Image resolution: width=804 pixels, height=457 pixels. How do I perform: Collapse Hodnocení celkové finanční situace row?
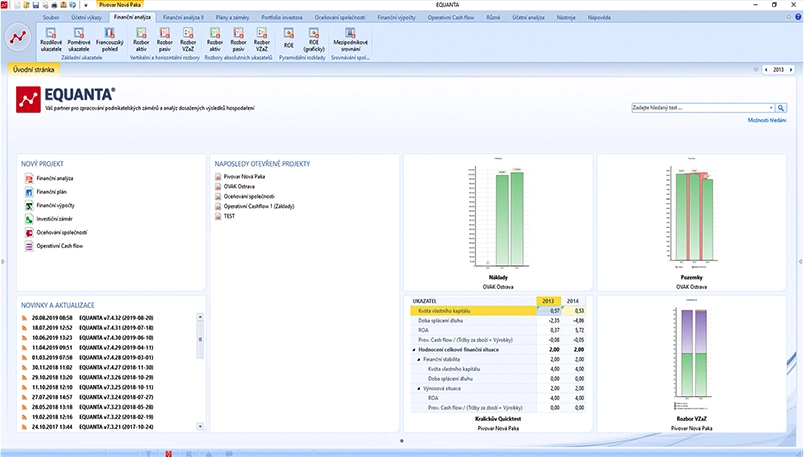(414, 350)
